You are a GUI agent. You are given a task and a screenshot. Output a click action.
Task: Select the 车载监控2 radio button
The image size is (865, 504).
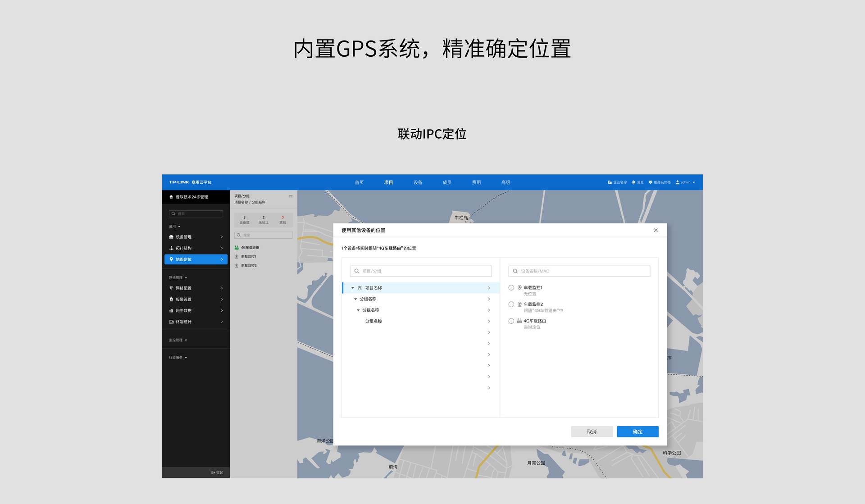(511, 304)
